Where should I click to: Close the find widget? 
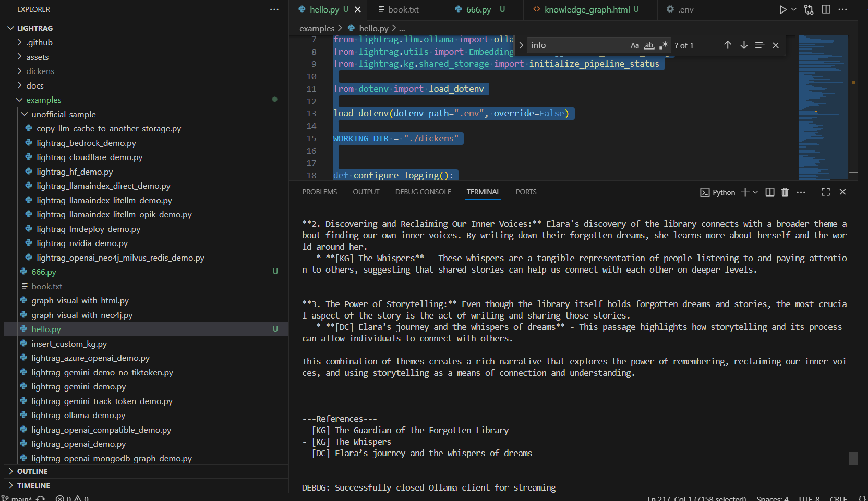(x=776, y=45)
